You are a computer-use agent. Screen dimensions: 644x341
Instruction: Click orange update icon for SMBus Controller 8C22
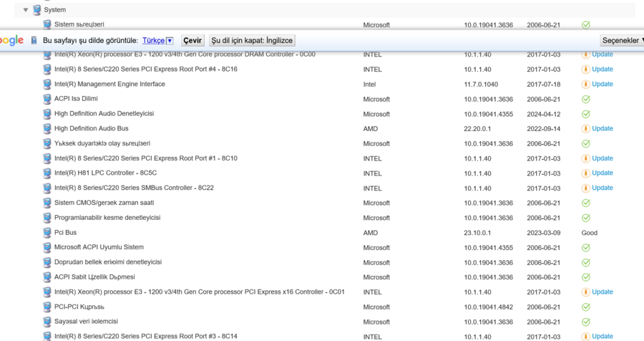(585, 188)
